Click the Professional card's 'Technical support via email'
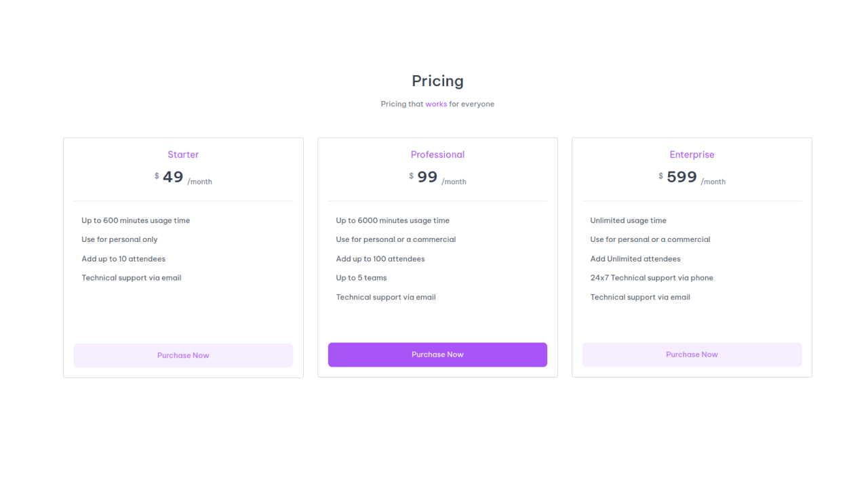Screen dimensions: 868x488 click(x=385, y=297)
